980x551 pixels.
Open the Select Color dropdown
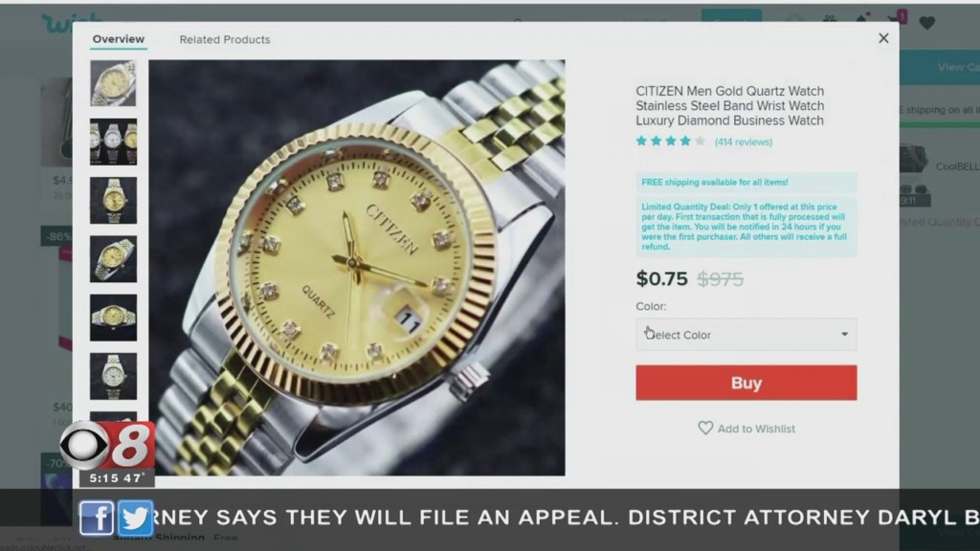click(x=746, y=334)
